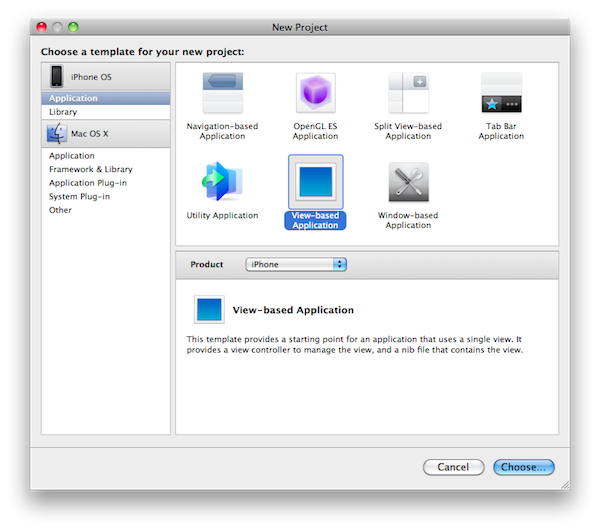The width and height of the screenshot is (600, 531).
Task: Select the Window-based Application template icon
Action: (408, 182)
